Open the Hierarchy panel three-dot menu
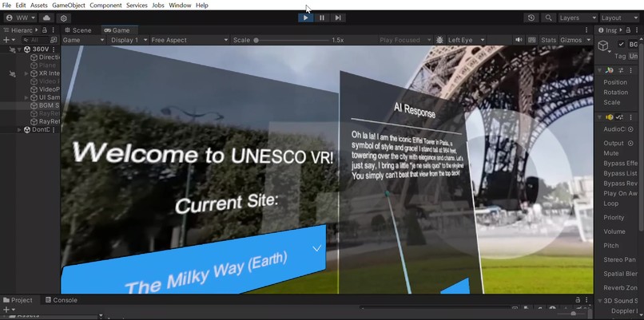The height and width of the screenshot is (320, 644). [53, 30]
